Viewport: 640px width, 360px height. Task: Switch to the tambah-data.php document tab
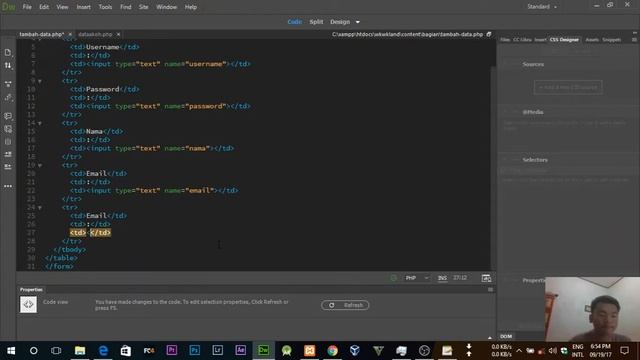pos(42,34)
